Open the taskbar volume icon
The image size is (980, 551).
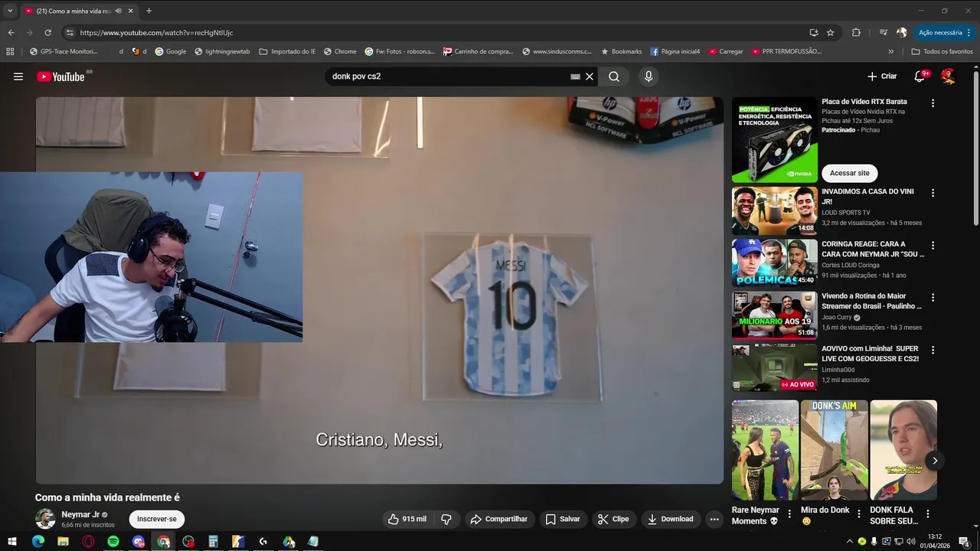tap(910, 541)
